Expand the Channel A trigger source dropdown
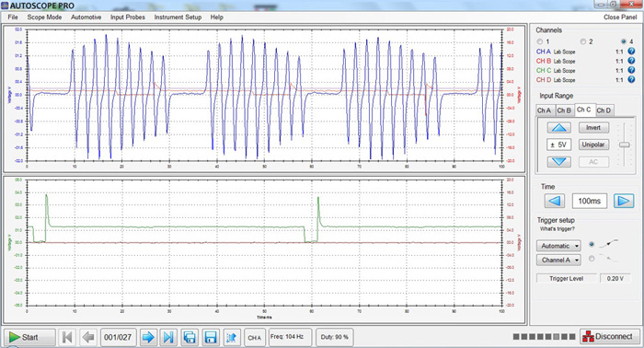Image resolution: width=644 pixels, height=348 pixels. (558, 260)
